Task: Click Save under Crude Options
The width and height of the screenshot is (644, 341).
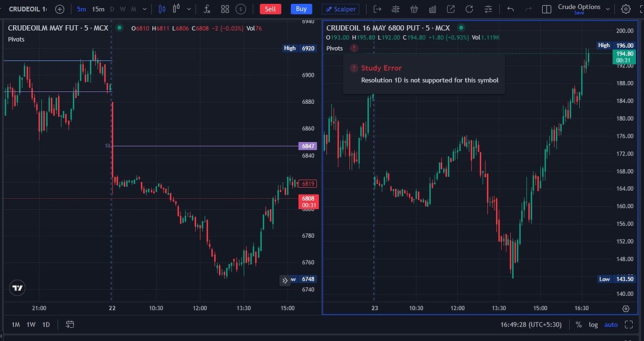Action: pos(579,13)
